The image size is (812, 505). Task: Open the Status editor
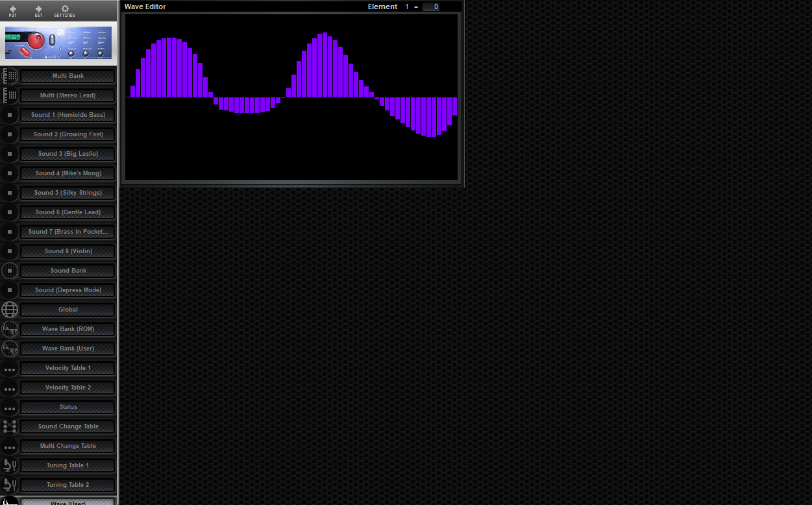[x=68, y=407]
